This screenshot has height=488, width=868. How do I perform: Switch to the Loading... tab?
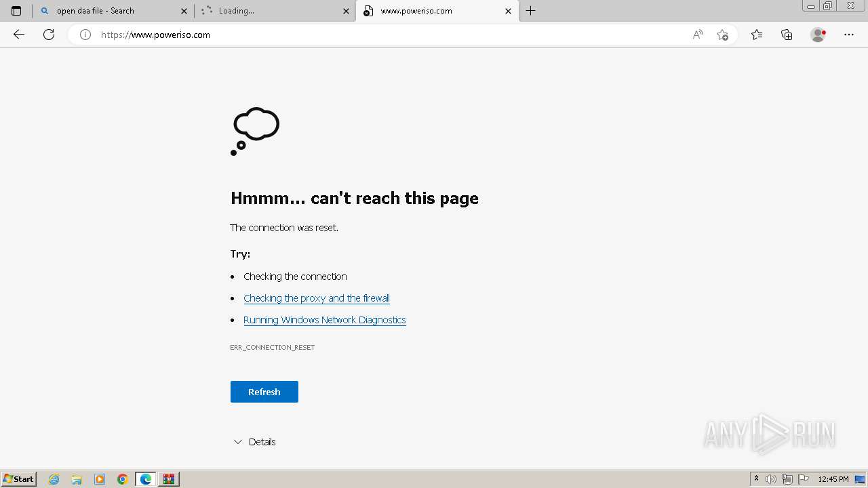[x=275, y=11]
